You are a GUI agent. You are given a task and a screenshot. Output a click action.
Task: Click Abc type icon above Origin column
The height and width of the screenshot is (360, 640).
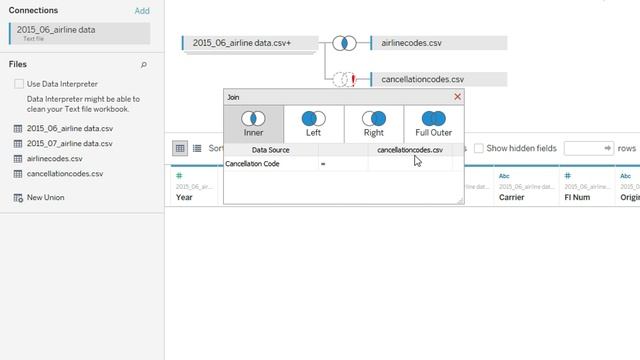click(x=626, y=176)
